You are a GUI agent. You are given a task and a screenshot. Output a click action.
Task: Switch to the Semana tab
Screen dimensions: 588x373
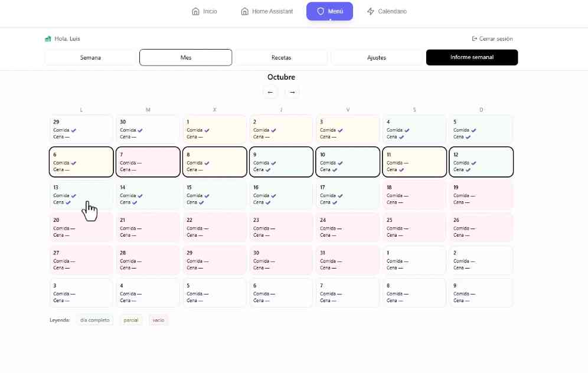90,57
